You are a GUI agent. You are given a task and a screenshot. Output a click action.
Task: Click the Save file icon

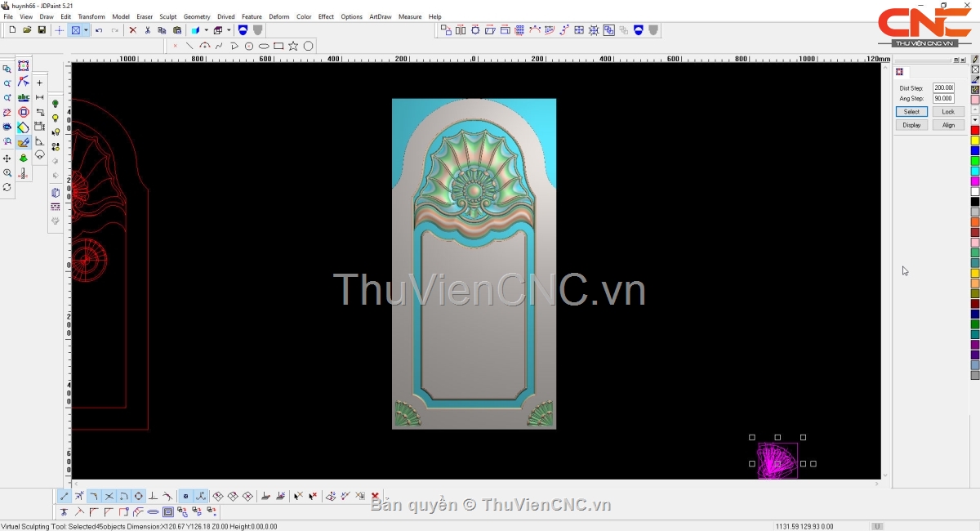(x=42, y=30)
